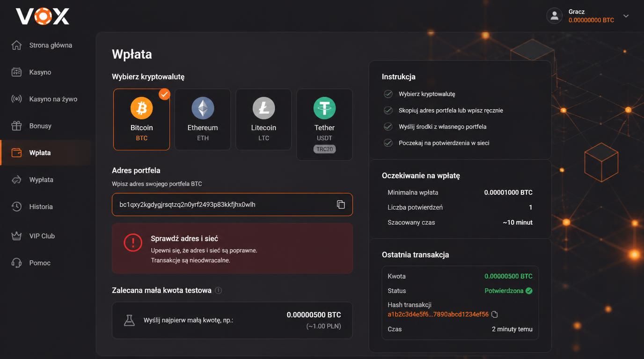Click the wallet address input field
Viewport: 644px width, 359px height.
pos(232,205)
